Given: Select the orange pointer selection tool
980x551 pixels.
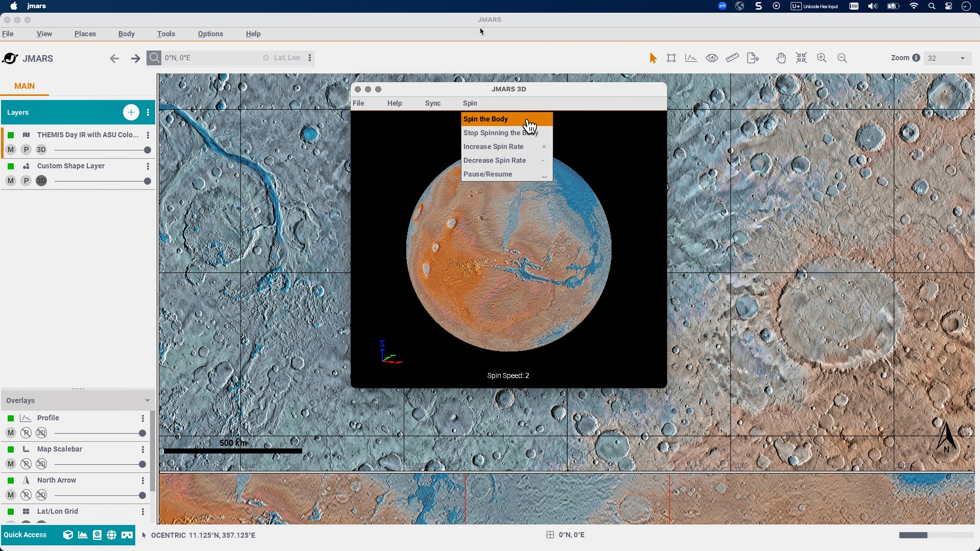Looking at the screenshot, I should [653, 58].
